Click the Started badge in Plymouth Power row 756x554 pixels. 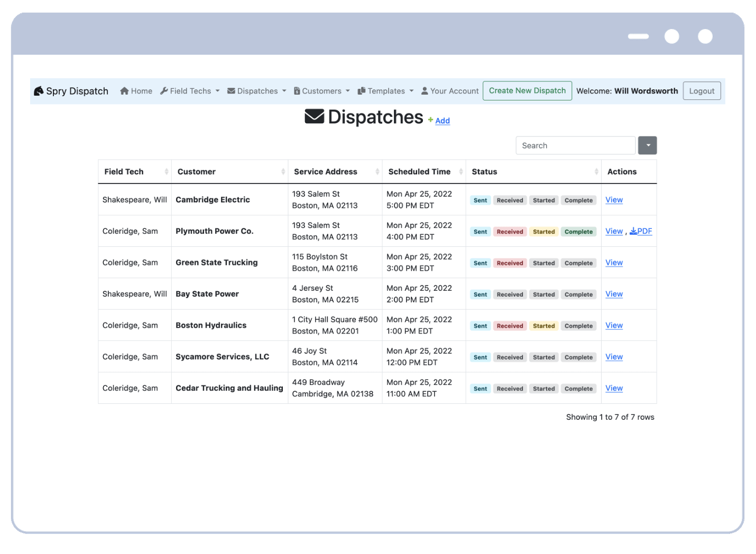tap(543, 232)
